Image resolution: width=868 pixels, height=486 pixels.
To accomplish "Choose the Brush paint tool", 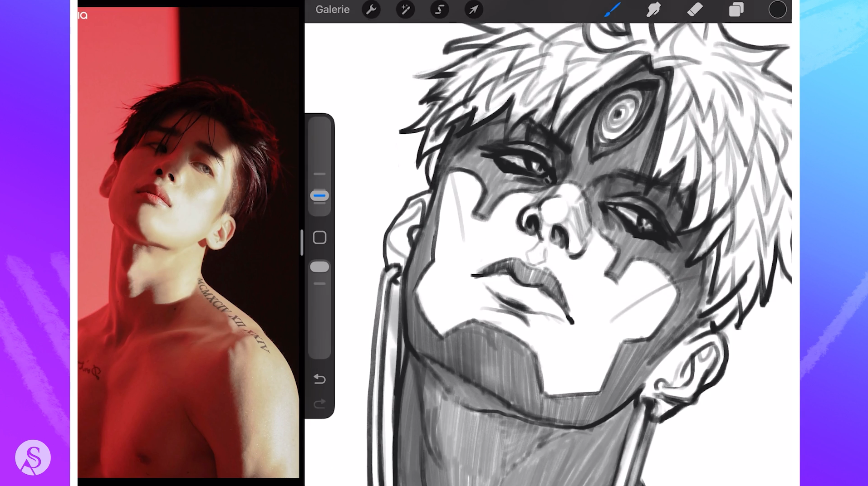I will pos(612,10).
